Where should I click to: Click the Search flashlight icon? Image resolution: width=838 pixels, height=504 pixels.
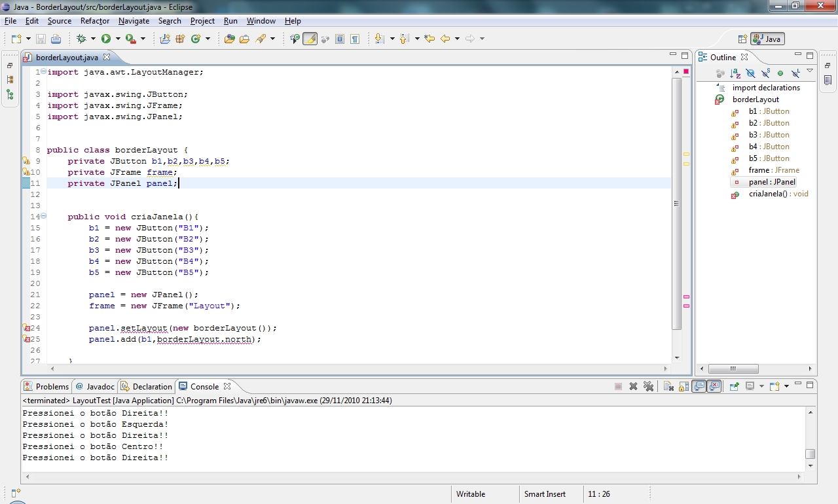click(261, 39)
